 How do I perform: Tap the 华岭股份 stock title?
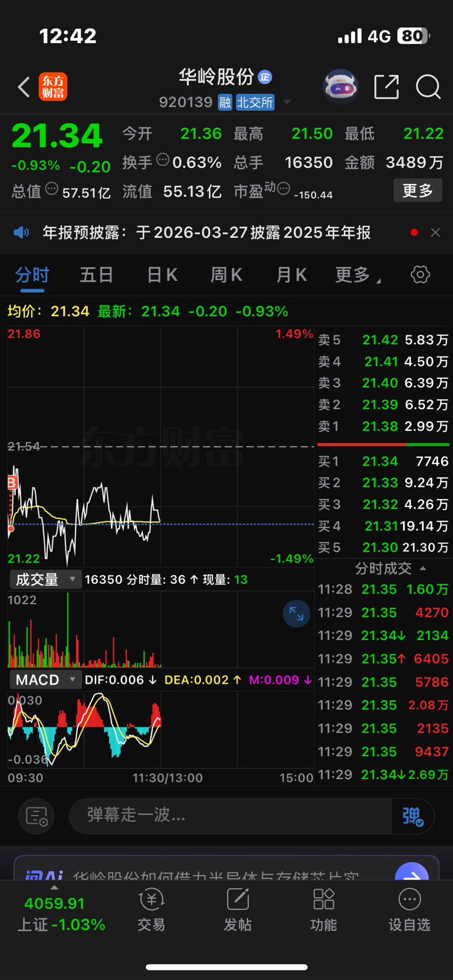coord(216,77)
